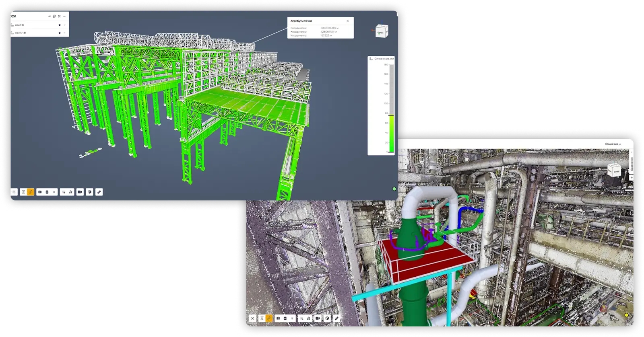
Task: Click the horizontal split section icon in upper toolbar
Action: click(x=47, y=192)
